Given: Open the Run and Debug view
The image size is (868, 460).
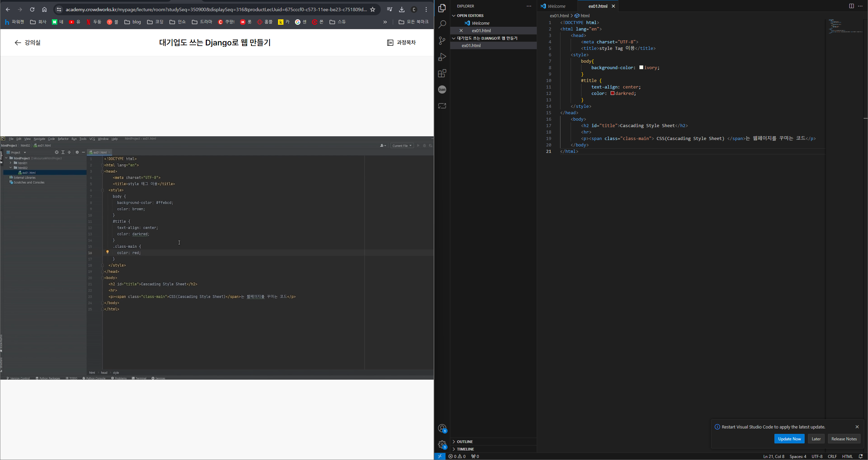Looking at the screenshot, I should click(442, 57).
